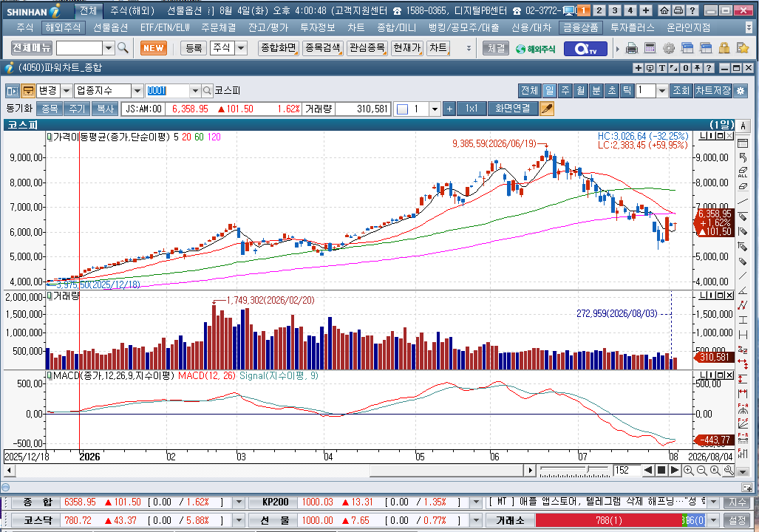Select 분 (minute) period toggle

tap(596, 91)
